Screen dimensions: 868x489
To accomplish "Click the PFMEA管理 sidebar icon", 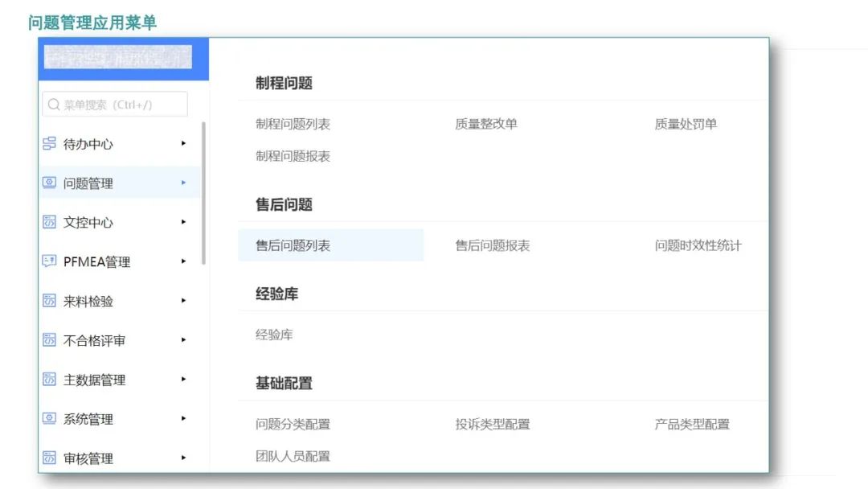I will (49, 261).
